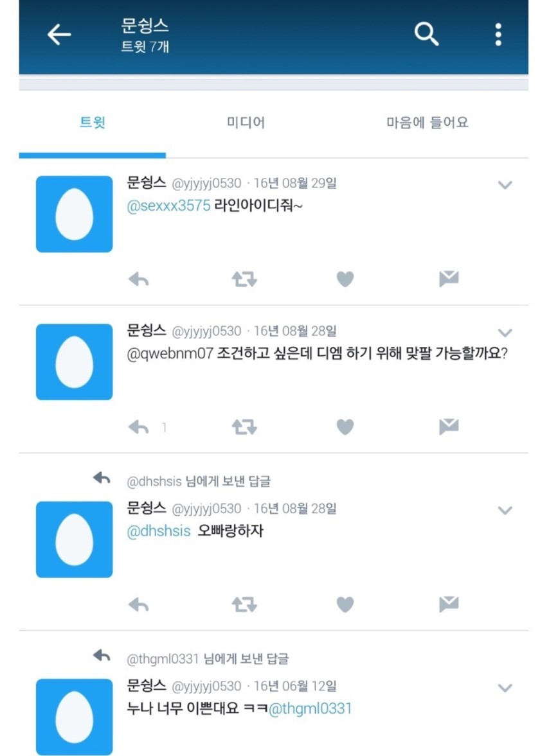Switch to the 마음에 들어요 tab

coord(427,123)
